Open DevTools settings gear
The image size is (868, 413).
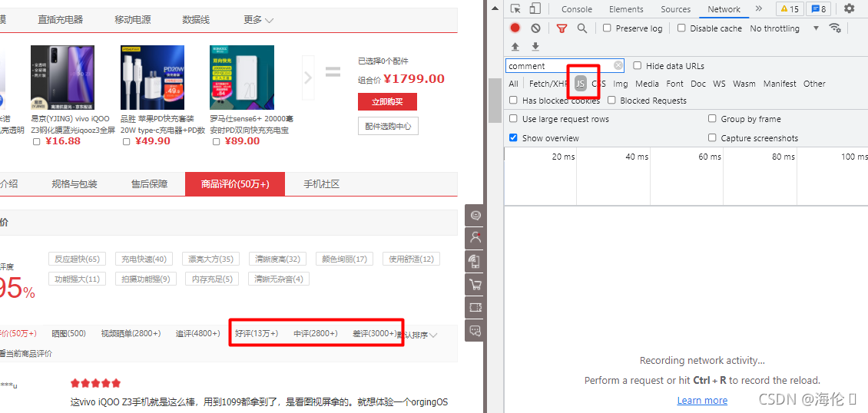(x=849, y=9)
